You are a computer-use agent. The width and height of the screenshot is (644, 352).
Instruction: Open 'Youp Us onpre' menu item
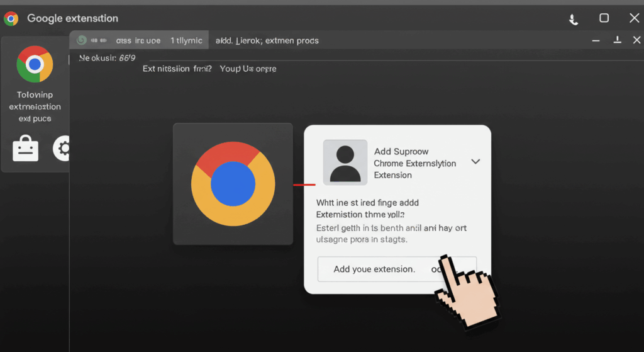248,69
